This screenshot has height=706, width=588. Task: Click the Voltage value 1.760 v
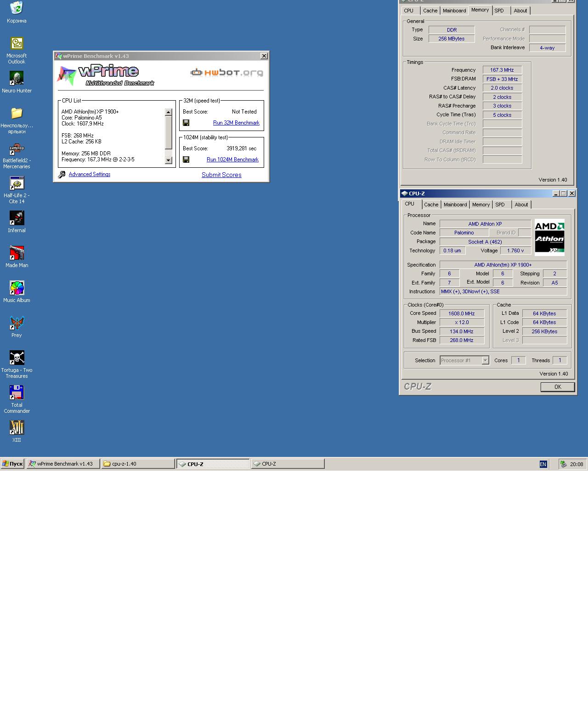[515, 251]
